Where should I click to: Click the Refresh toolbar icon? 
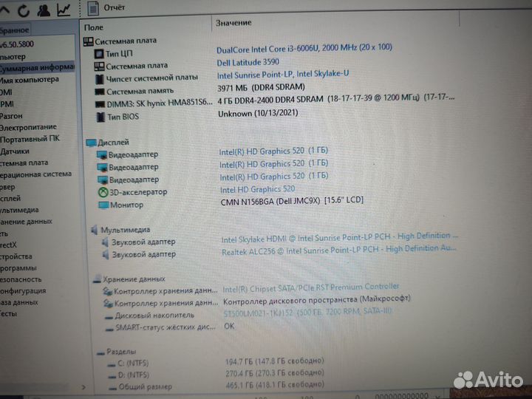[24, 10]
